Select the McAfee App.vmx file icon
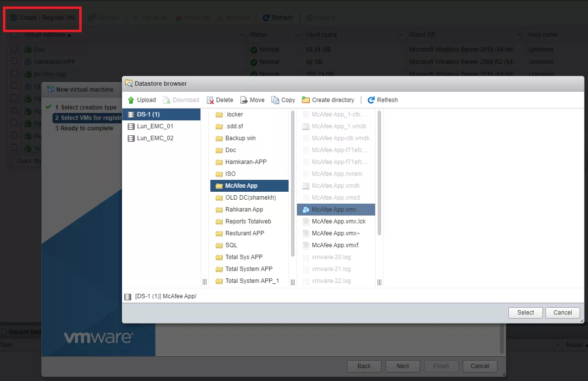The height and width of the screenshot is (381, 588). tap(305, 210)
